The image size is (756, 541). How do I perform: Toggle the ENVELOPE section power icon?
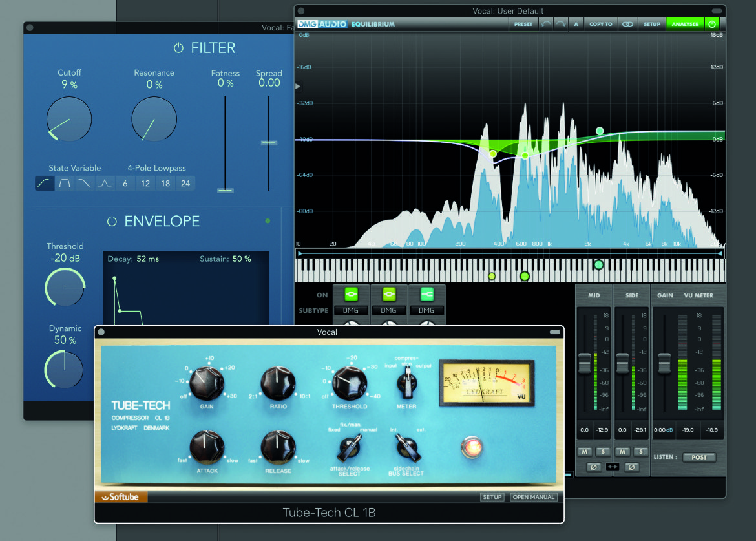(x=112, y=221)
